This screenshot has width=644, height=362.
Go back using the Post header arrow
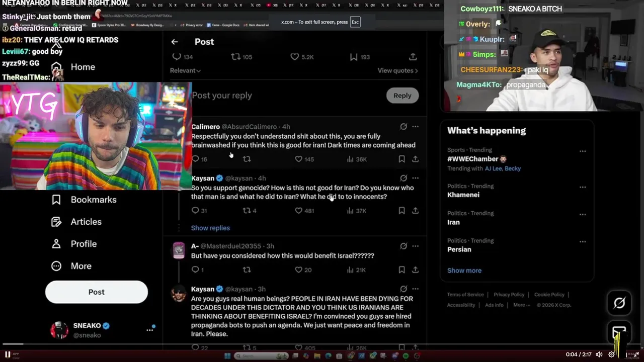(x=174, y=42)
